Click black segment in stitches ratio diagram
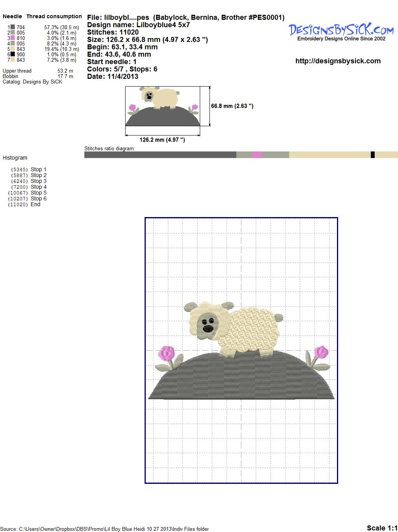Viewport: 398px width, 532px height. coord(373,155)
